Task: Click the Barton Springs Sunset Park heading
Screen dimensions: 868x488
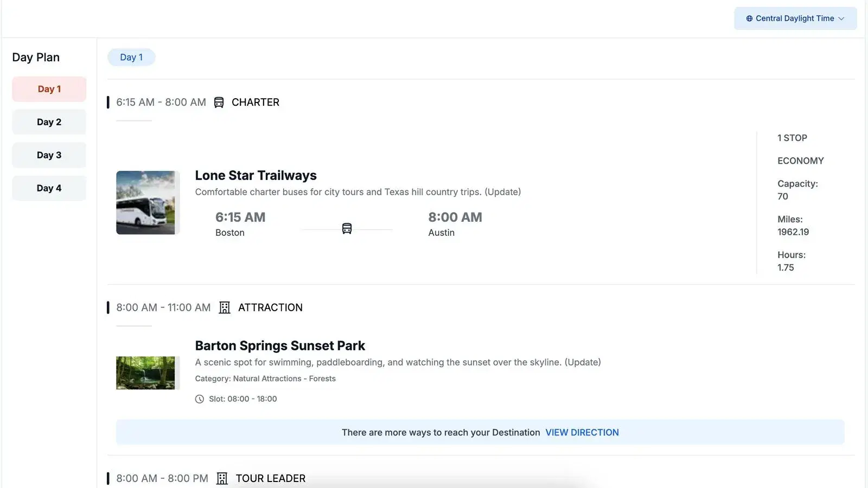Action: [280, 345]
